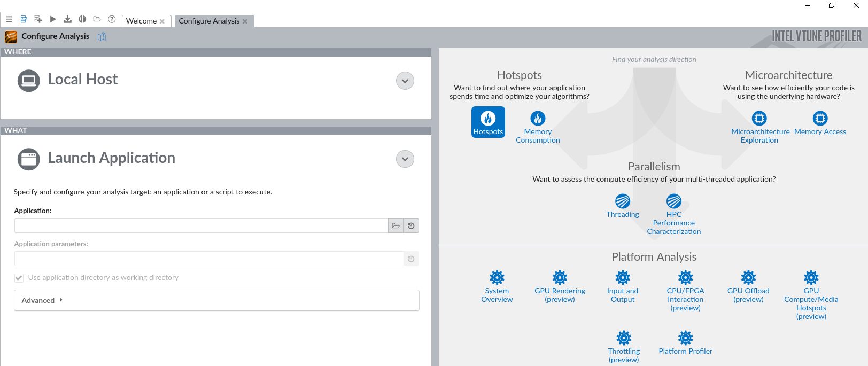Viewport: 868px width, 366px height.
Task: Click the Parallelism heading
Action: point(654,167)
